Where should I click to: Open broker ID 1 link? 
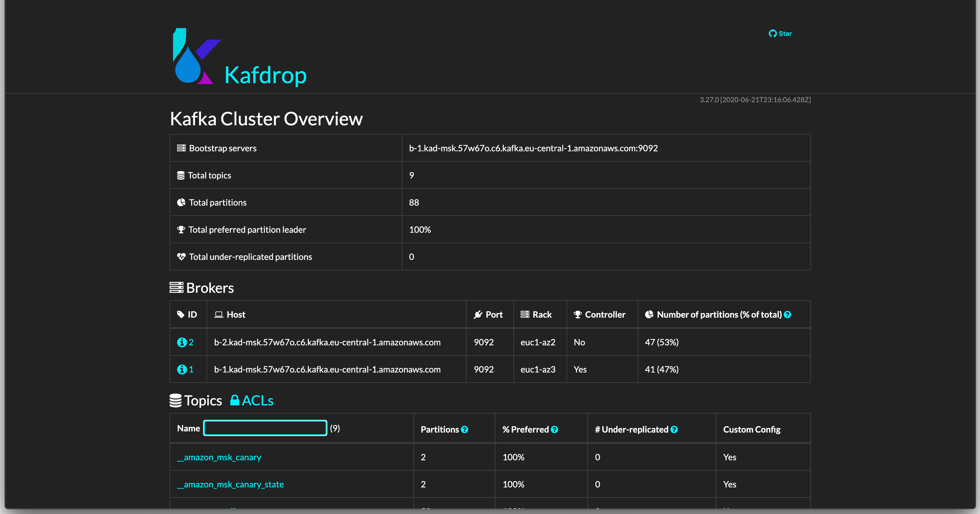(191, 369)
